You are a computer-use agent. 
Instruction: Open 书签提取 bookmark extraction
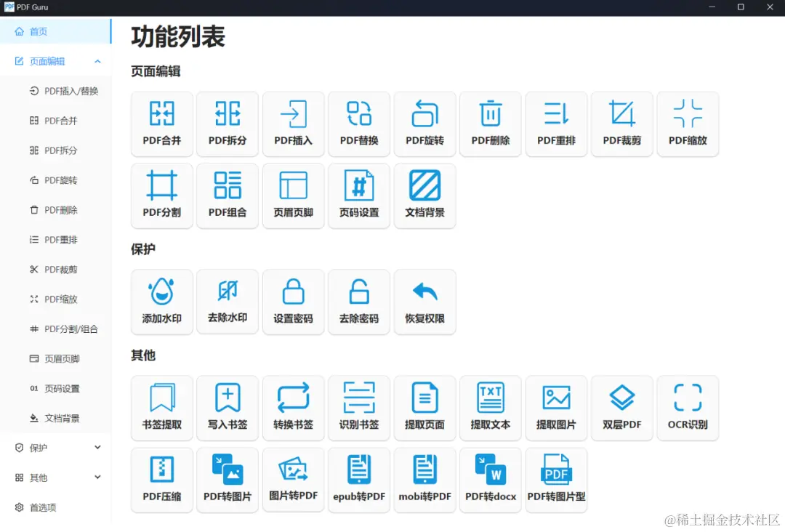click(161, 407)
